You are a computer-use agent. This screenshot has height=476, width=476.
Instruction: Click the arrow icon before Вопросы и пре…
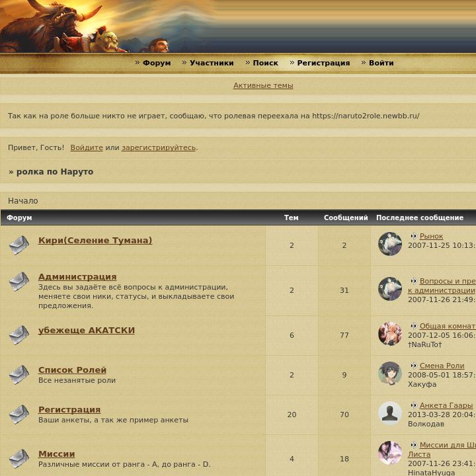click(x=413, y=281)
